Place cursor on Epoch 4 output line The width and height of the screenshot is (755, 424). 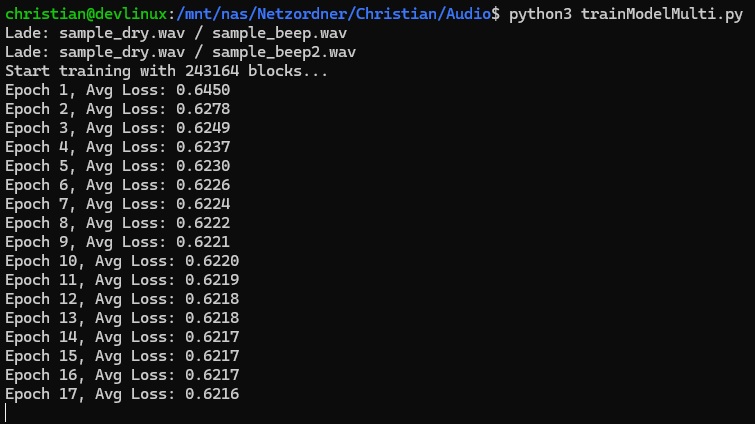(x=117, y=147)
